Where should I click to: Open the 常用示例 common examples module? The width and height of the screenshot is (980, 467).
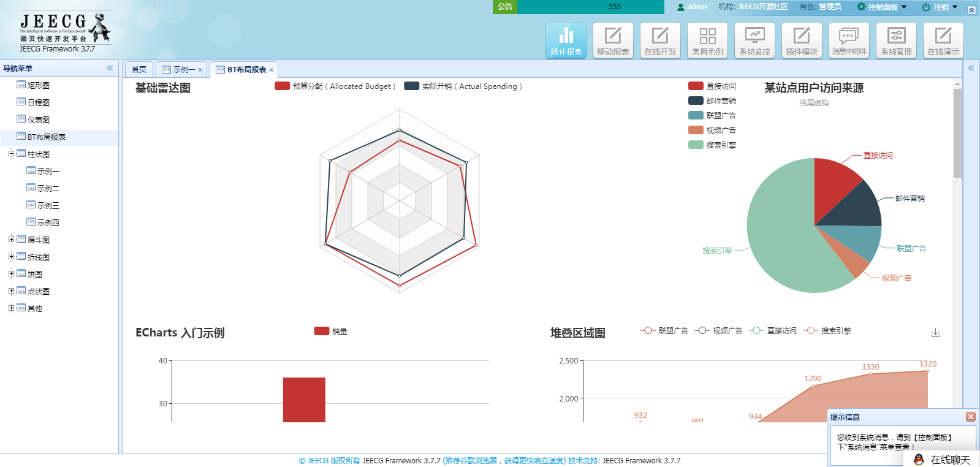(x=707, y=40)
